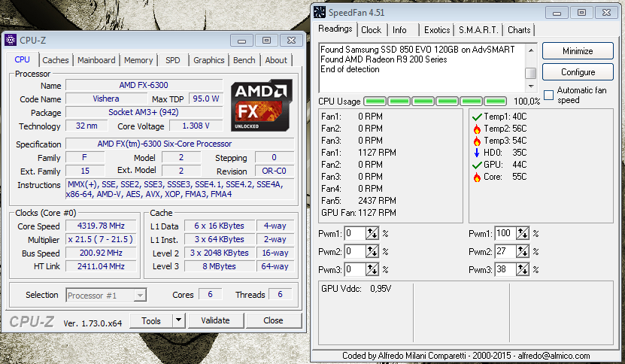
Task: Click the Found Samsung SSD 850 EVO log line
Action: tap(417, 50)
